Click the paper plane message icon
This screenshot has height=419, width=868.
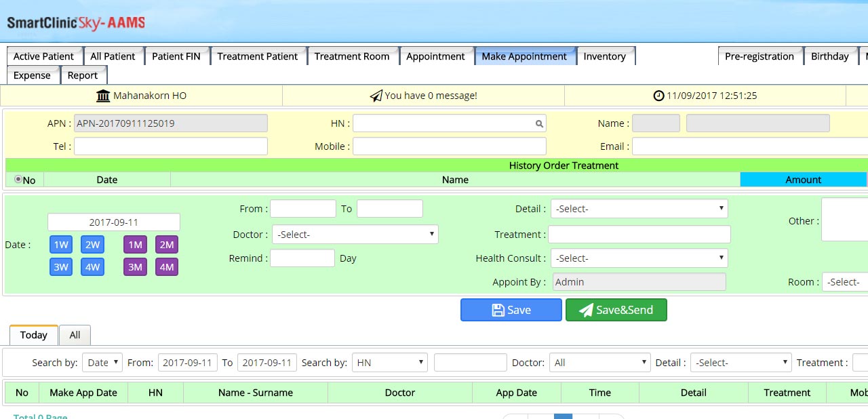376,96
